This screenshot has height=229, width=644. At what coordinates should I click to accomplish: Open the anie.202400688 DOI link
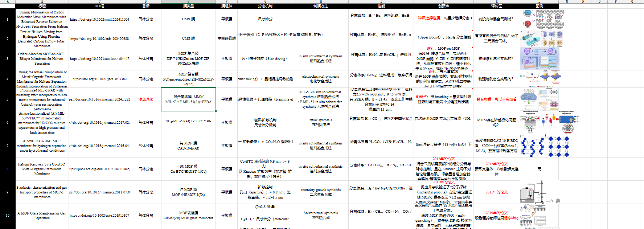tap(99, 38)
